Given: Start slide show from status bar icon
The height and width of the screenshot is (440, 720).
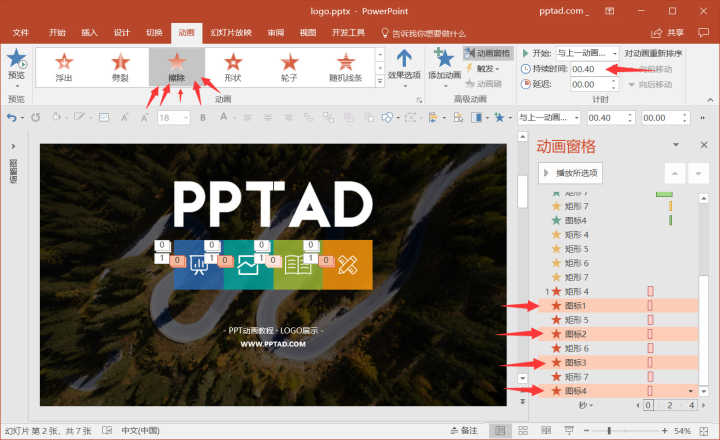Looking at the screenshot, I should coord(569,430).
